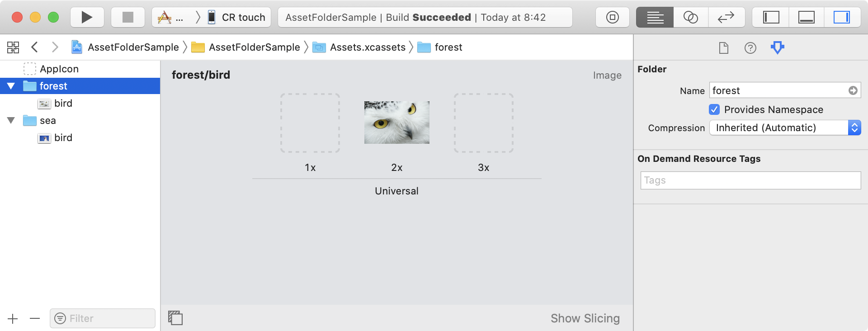Screen dimensions: 868x331
Task: Toggle the Debug area panel
Action: 806,17
